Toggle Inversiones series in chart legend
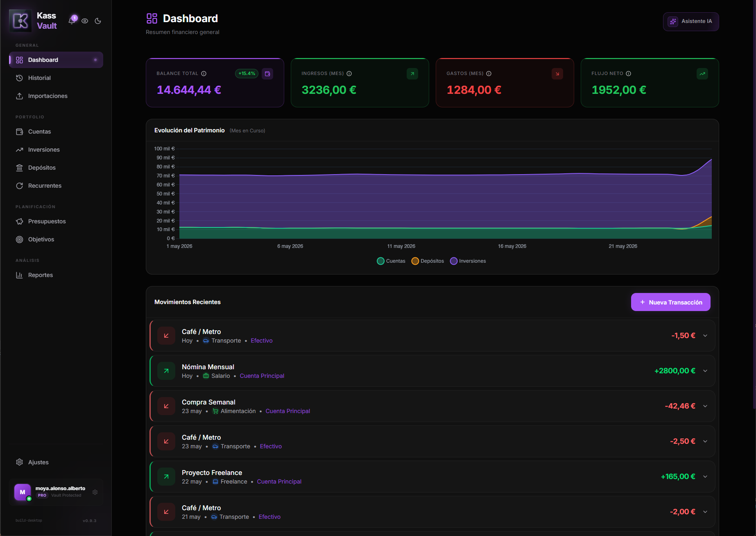 (468, 261)
